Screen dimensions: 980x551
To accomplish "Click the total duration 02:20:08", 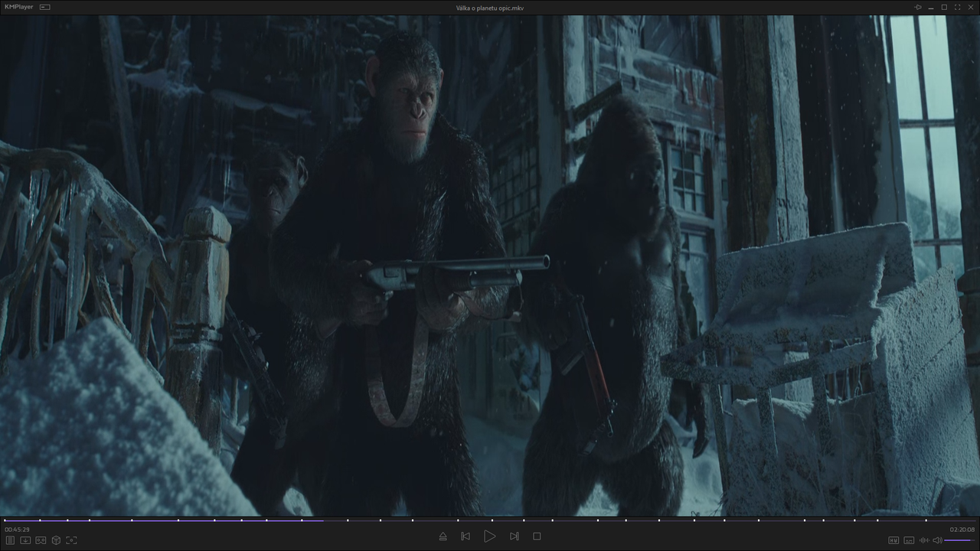I will [962, 530].
